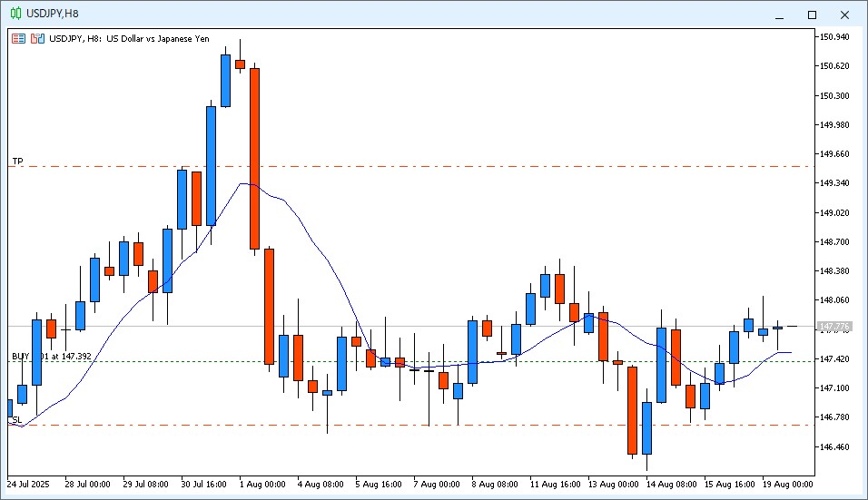Click the large red candle after the peak
The height and width of the screenshot is (500, 868).
click(x=255, y=159)
